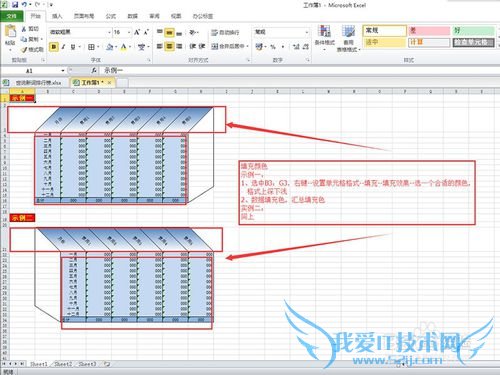Click the Increase Indent icon
The image size is (500, 375).
(x=202, y=46)
